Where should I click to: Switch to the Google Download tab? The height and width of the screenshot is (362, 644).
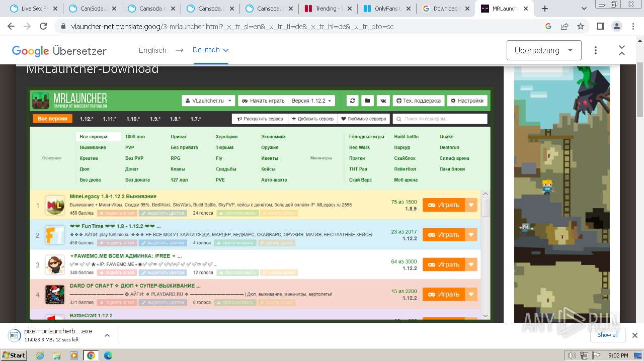(x=445, y=9)
